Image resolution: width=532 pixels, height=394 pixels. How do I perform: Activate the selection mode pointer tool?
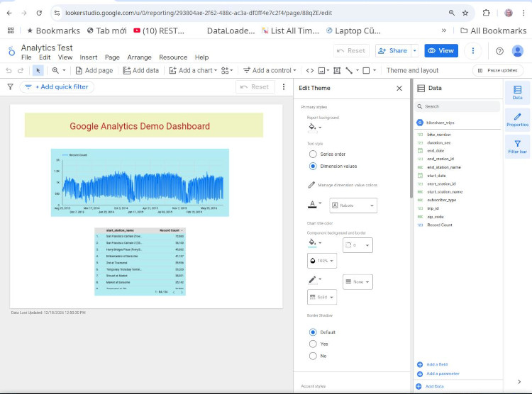click(38, 71)
